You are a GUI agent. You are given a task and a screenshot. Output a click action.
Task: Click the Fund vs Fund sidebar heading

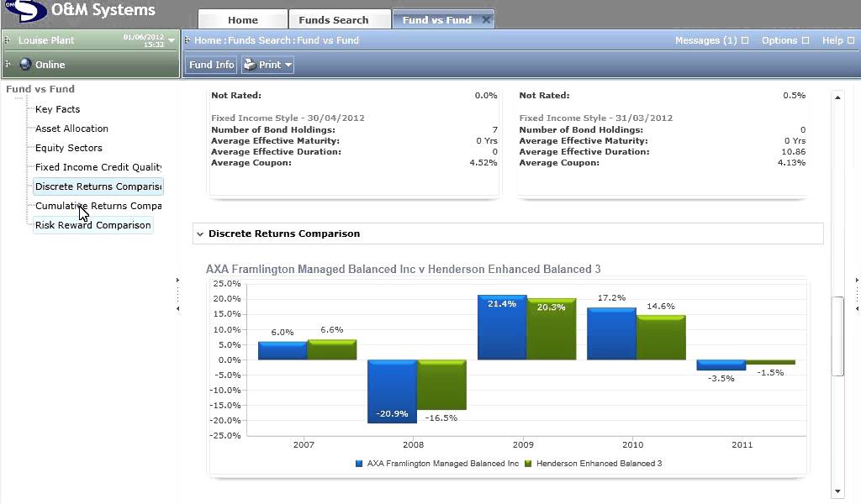pyautogui.click(x=40, y=89)
